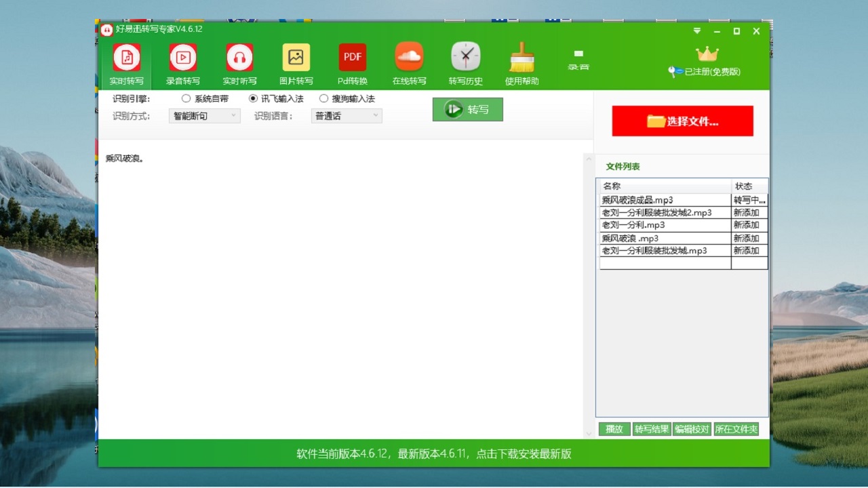
Task: Click the 转写结果 button
Action: 652,429
